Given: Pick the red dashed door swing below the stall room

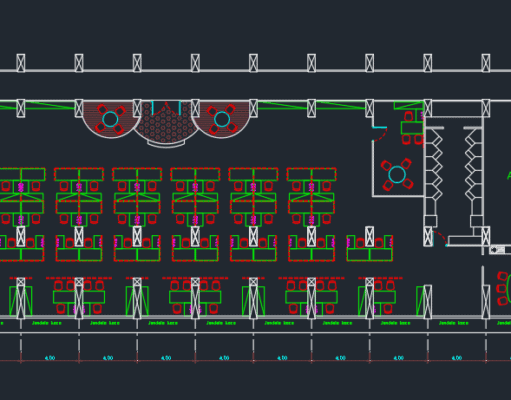Looking at the screenshot, I should coord(440,238).
